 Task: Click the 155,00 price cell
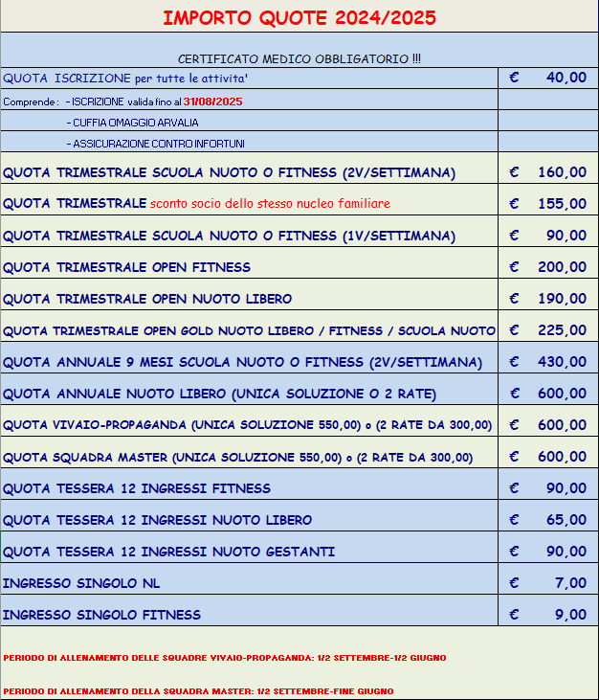pos(548,199)
